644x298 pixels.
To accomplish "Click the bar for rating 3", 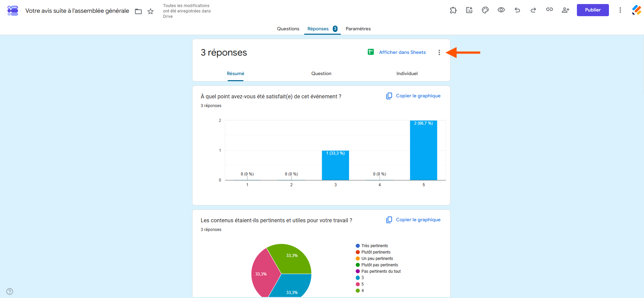I will [335, 165].
